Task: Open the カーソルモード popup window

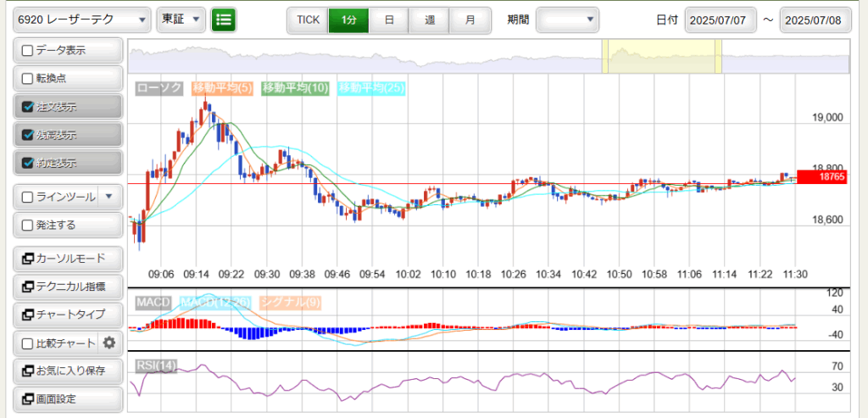Action: 68,259
